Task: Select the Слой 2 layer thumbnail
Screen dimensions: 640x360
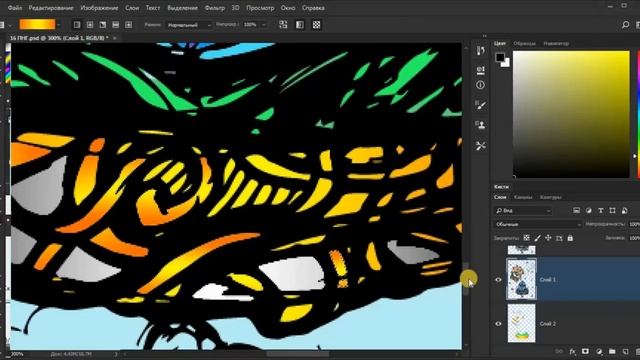Action: click(x=521, y=323)
